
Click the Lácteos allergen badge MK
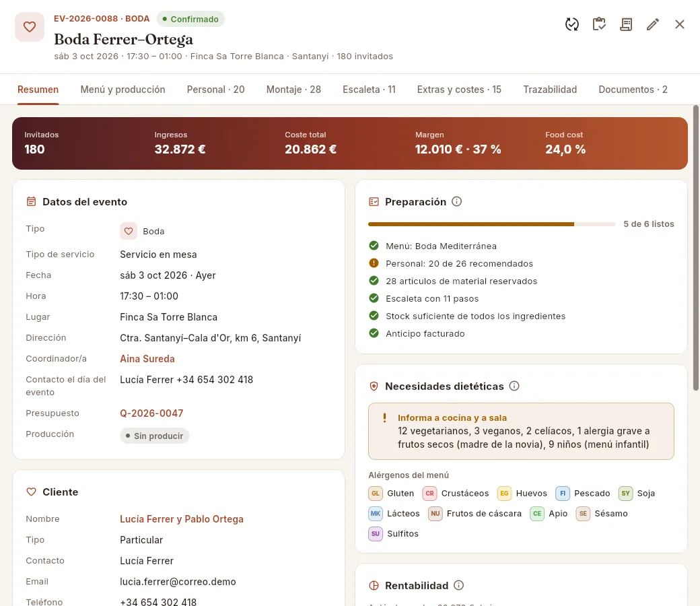coord(376,513)
